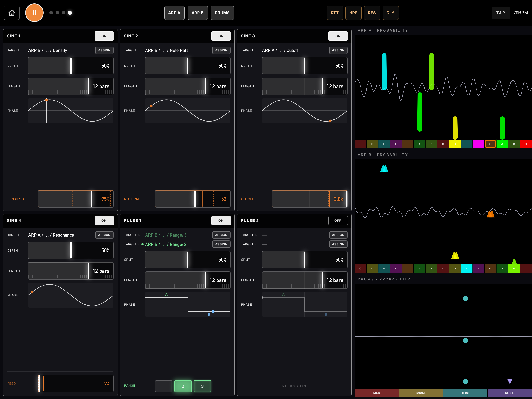The height and width of the screenshot is (399, 532).
Task: Click the purple NOISE triangle marker
Action: (x=510, y=381)
